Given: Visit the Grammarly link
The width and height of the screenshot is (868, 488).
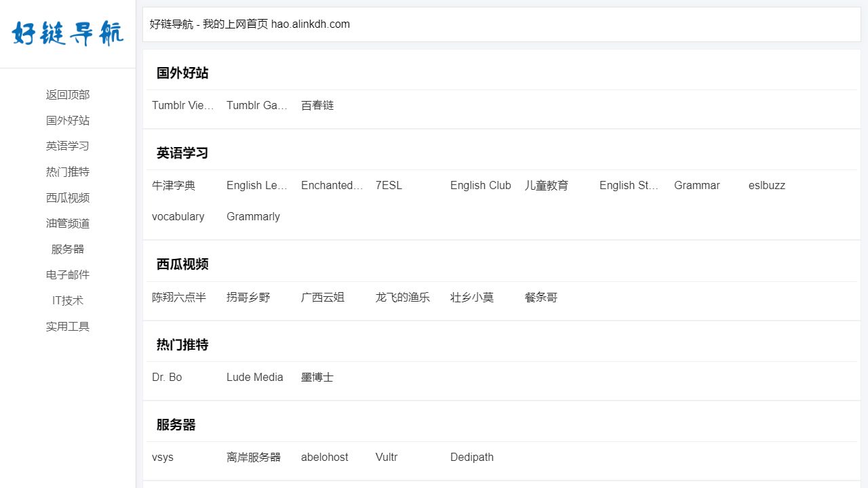Looking at the screenshot, I should coord(253,217).
